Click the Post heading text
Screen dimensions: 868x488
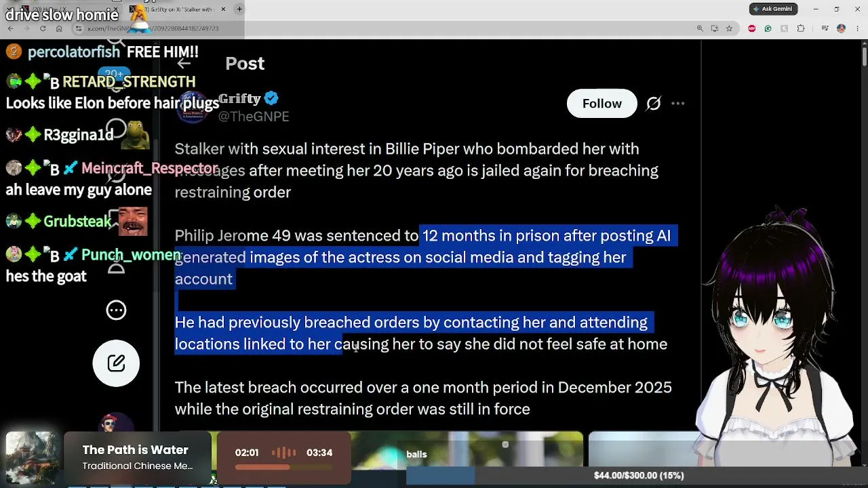(245, 64)
